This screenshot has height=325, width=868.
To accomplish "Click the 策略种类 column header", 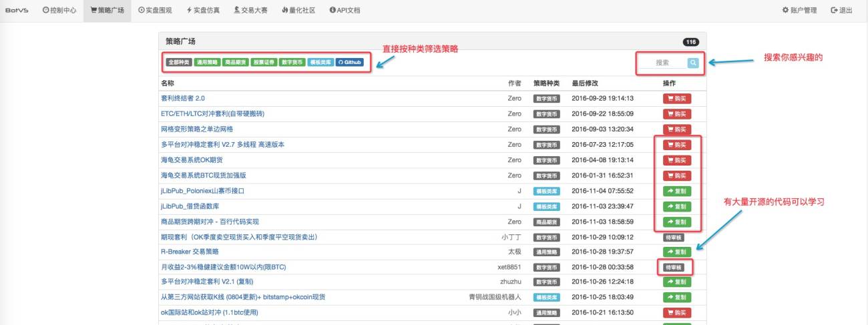I will [547, 83].
